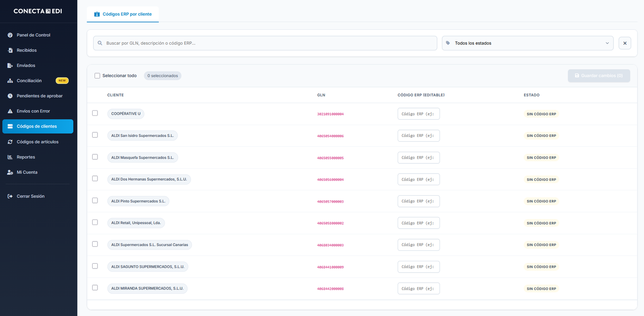Check the Seleccionar todo checkbox
644x316 pixels.
[x=97, y=76]
